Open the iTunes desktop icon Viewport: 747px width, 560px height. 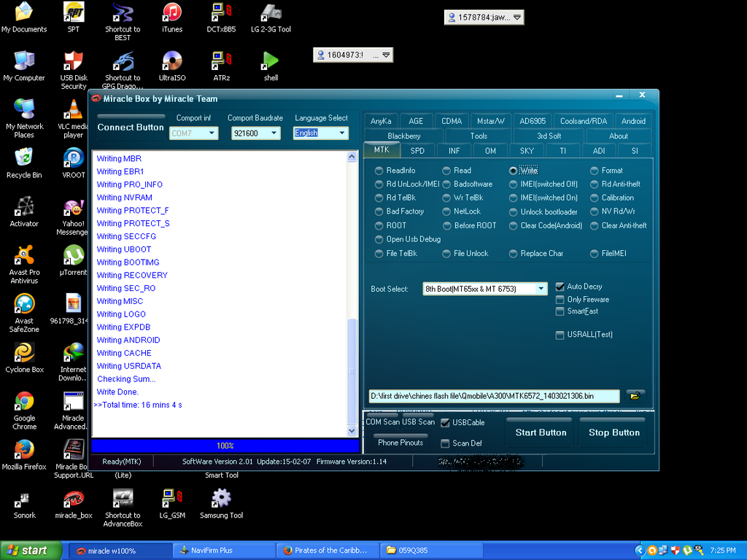[x=172, y=17]
